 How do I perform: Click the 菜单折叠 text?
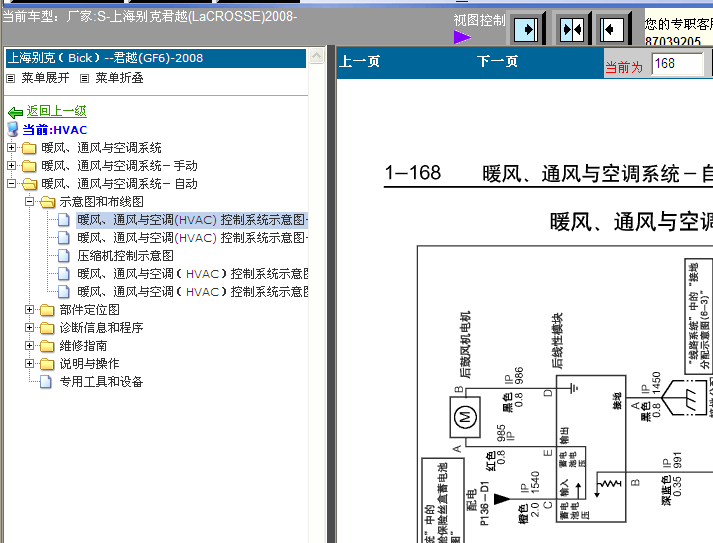[119, 78]
